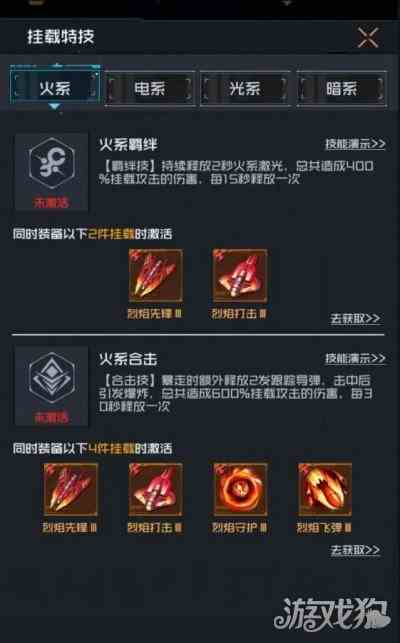Select 烈焰打击 III icon in 4-piece set

point(155,490)
